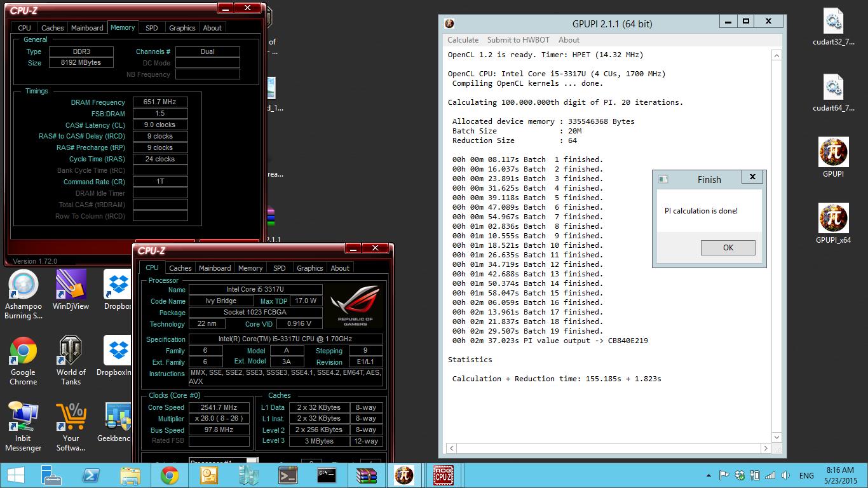The width and height of the screenshot is (868, 488).
Task: Select the GPUPI_x64 desktop icon
Action: click(833, 224)
